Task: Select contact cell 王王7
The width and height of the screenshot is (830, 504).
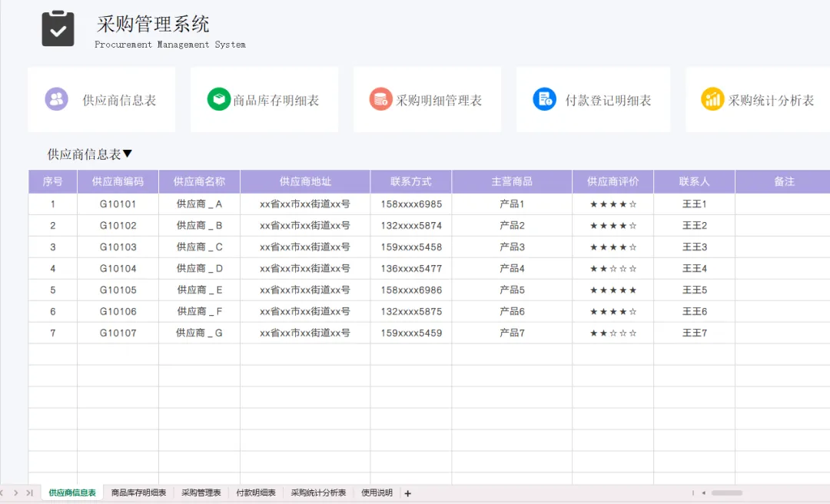Action: tap(695, 333)
